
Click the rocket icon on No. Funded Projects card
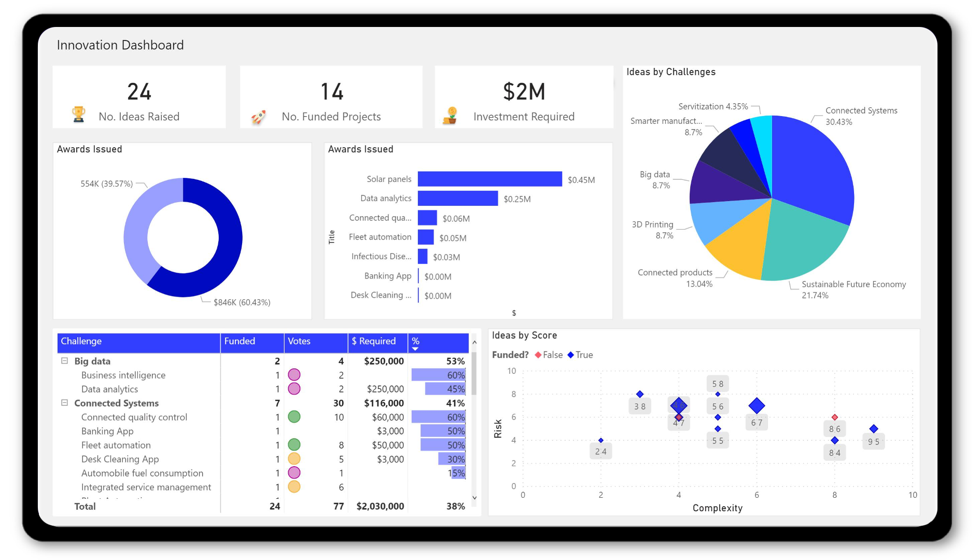point(259,116)
